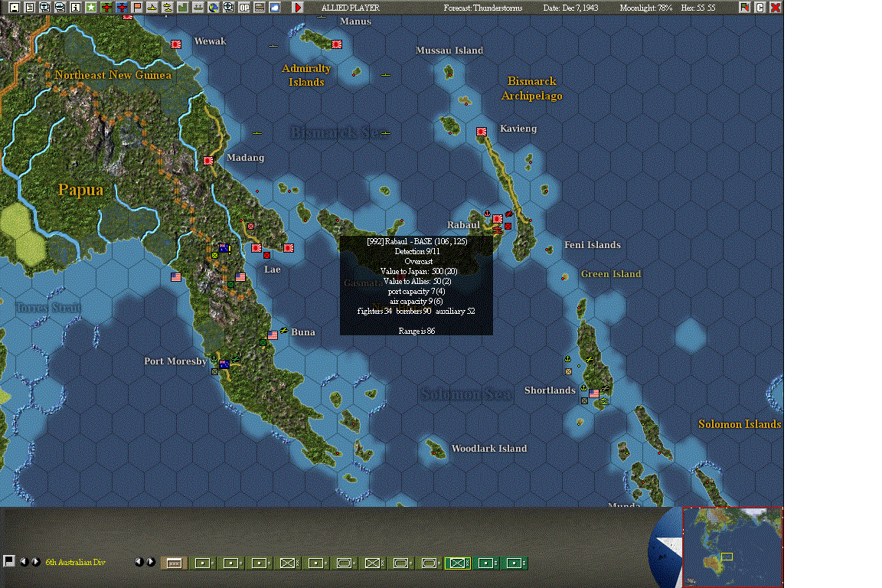Click 'Range is 86' in the tooltip
882x588 pixels.
[x=416, y=331]
